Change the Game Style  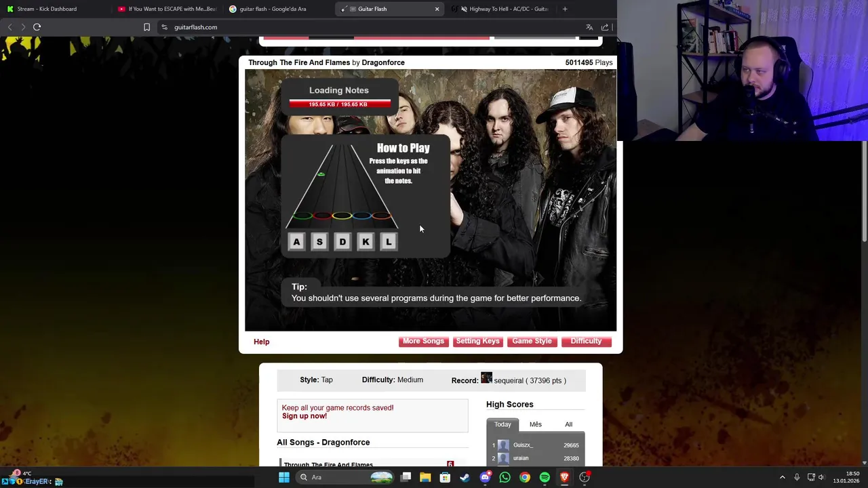click(532, 341)
